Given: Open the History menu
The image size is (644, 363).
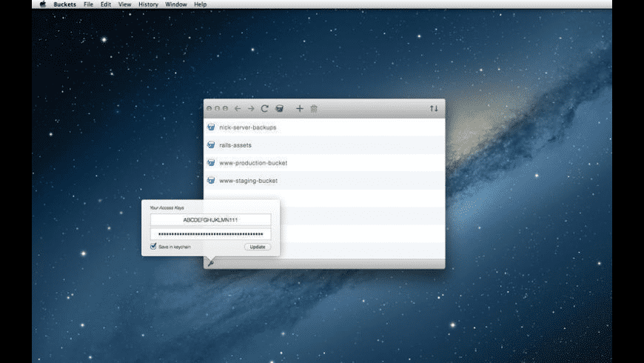Looking at the screenshot, I should 148,4.
